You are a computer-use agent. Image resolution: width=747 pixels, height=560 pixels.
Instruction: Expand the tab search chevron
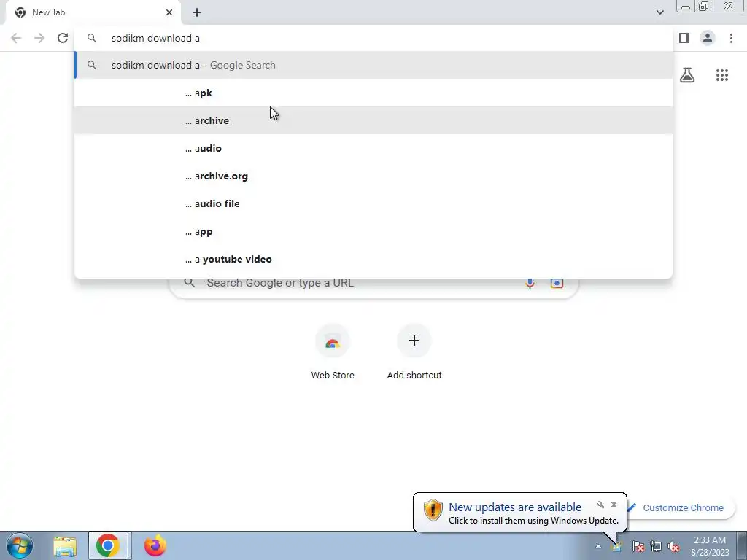pos(659,12)
